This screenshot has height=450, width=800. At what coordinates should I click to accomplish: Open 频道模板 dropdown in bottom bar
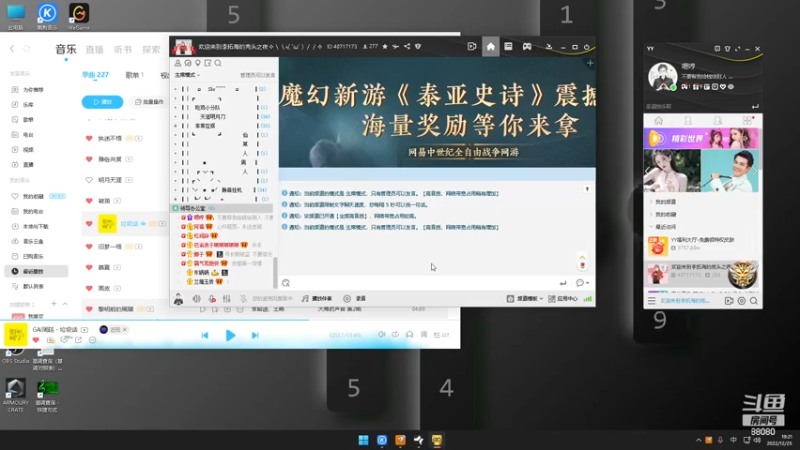coord(525,298)
